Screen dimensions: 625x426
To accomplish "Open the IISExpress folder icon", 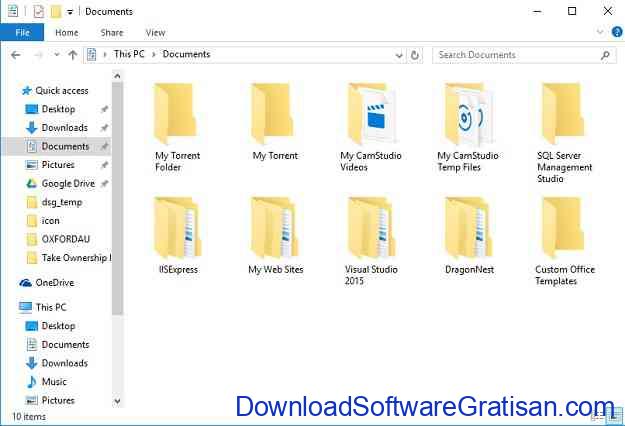I will pos(177,228).
